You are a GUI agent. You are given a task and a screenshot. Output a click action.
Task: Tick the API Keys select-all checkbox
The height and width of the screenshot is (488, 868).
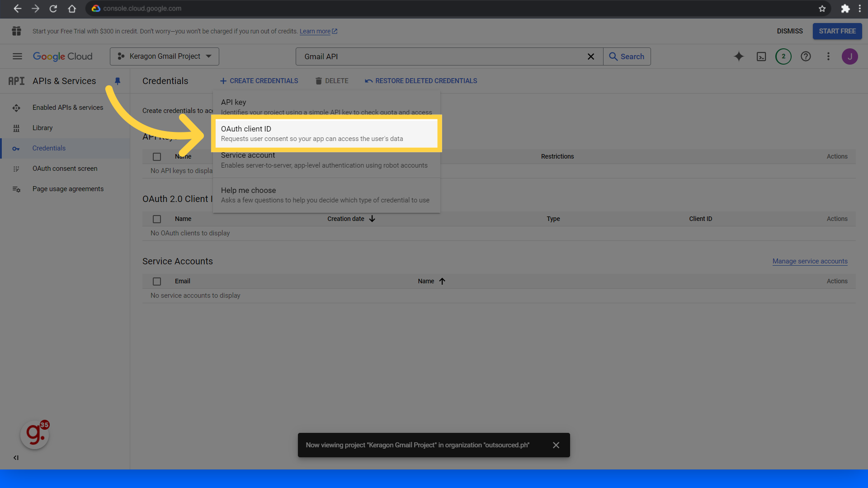(x=157, y=157)
